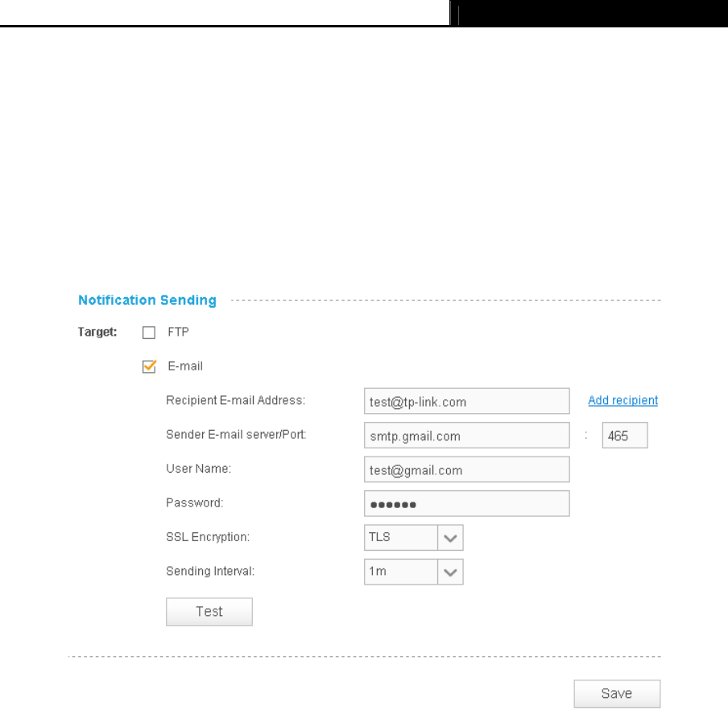
Task: Click the User Name label
Action: pos(198,469)
